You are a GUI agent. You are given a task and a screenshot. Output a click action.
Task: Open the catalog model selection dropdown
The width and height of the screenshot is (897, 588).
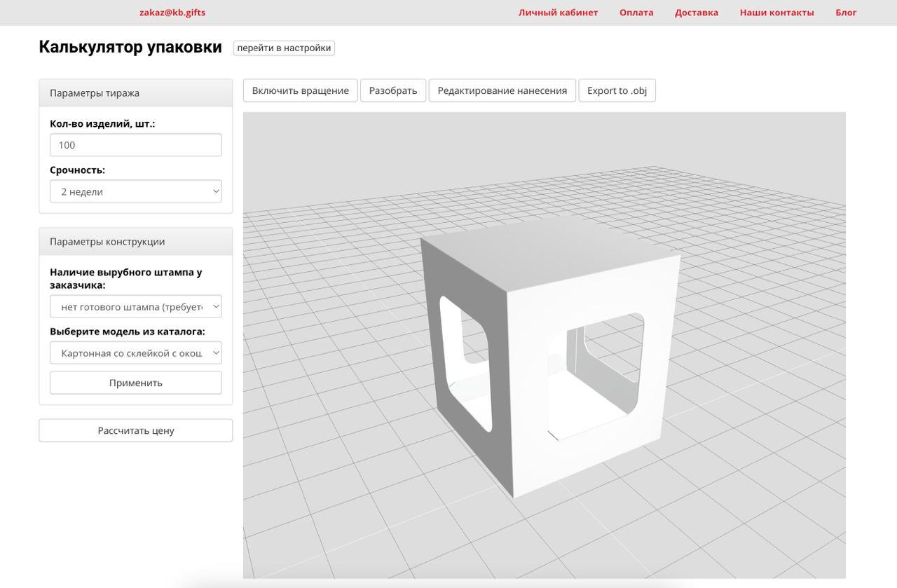[135, 353]
